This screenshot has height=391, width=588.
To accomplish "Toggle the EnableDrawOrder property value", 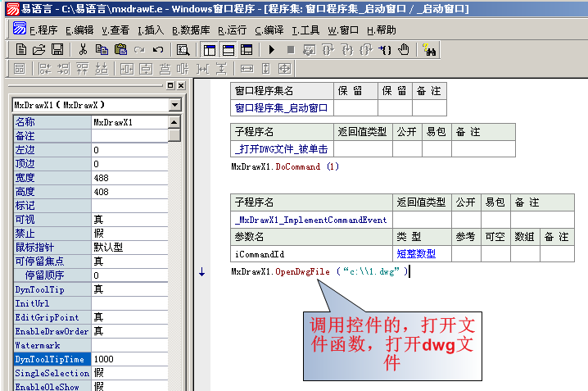I will click(x=129, y=331).
